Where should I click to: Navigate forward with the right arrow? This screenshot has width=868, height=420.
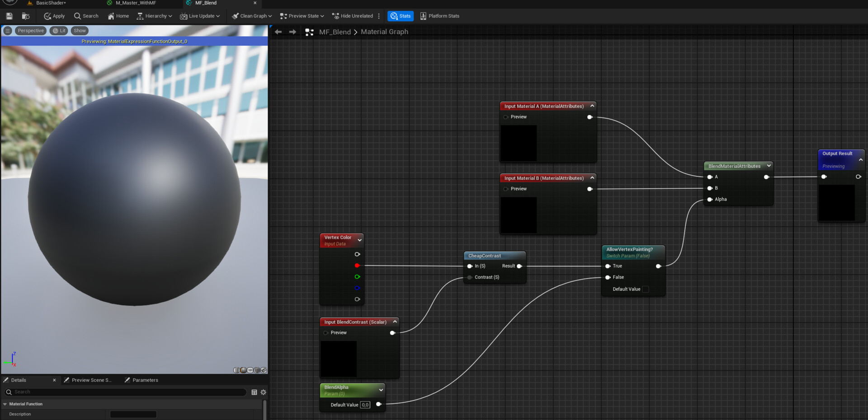292,32
